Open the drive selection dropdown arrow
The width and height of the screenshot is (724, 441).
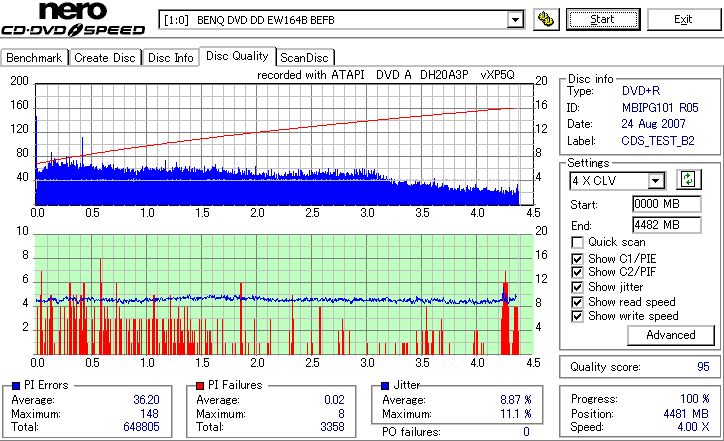tap(515, 20)
